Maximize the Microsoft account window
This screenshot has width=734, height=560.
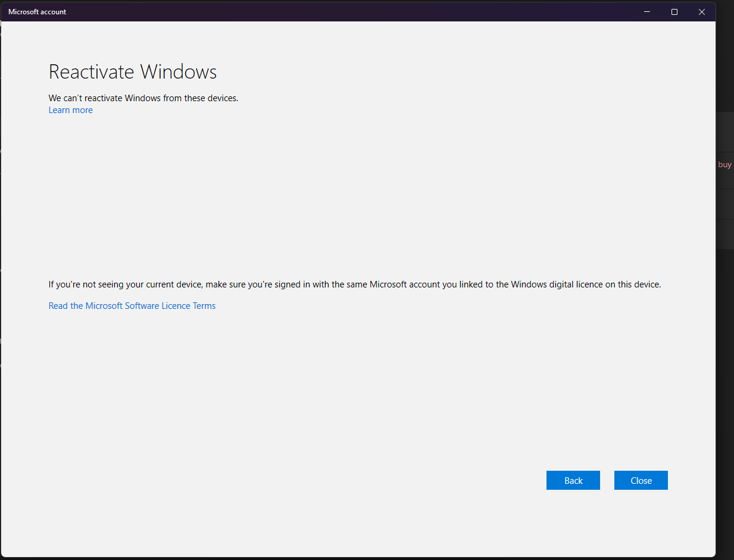(674, 12)
